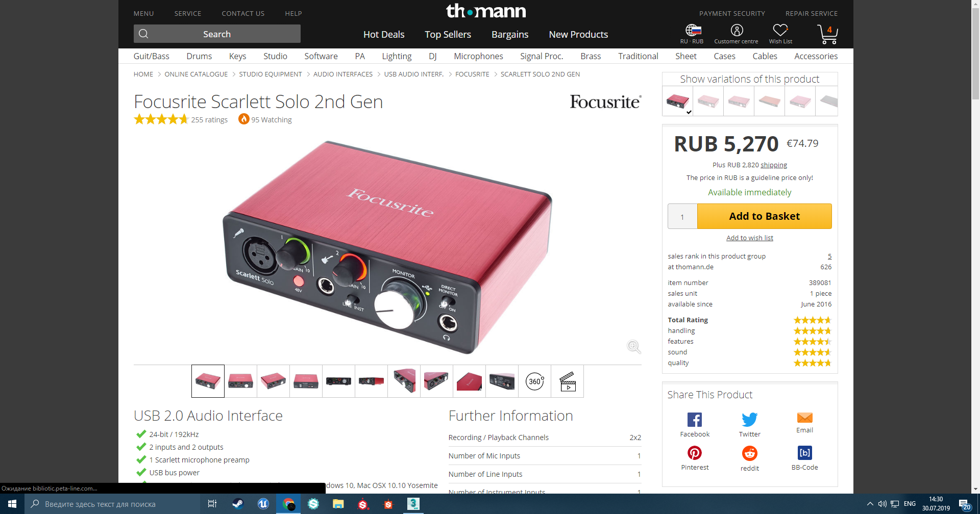Screen dimensions: 980x514
Task: Zoom the product image with magnifier icon
Action: [634, 347]
